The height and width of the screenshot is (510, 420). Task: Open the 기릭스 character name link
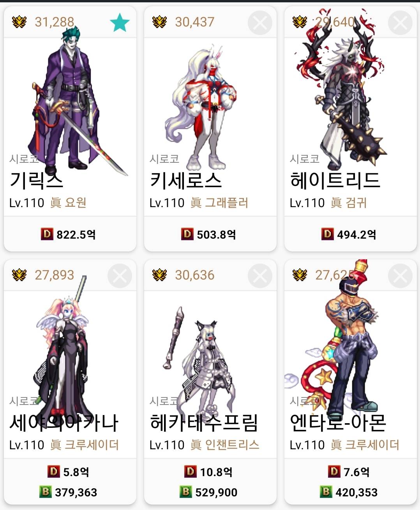(x=36, y=181)
